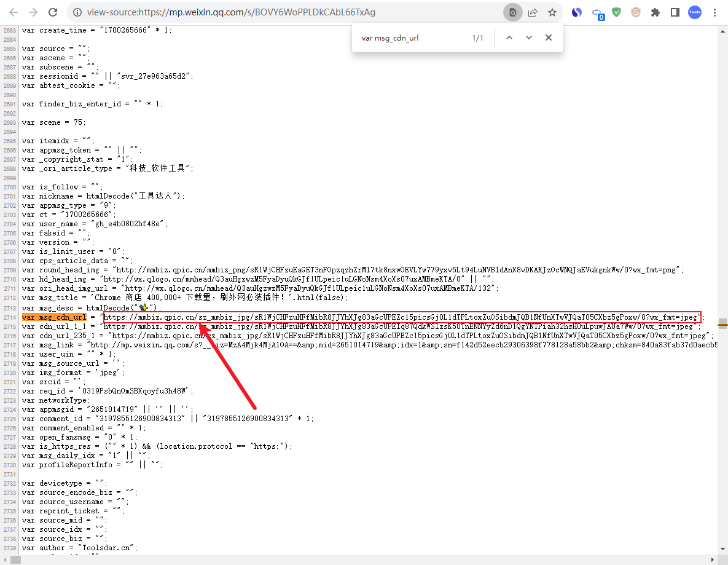Toggle the browser side panel
728x565 pixels.
(x=675, y=12)
